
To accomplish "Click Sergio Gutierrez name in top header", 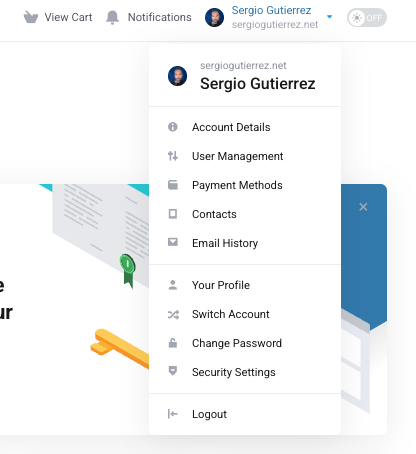I will tap(271, 10).
